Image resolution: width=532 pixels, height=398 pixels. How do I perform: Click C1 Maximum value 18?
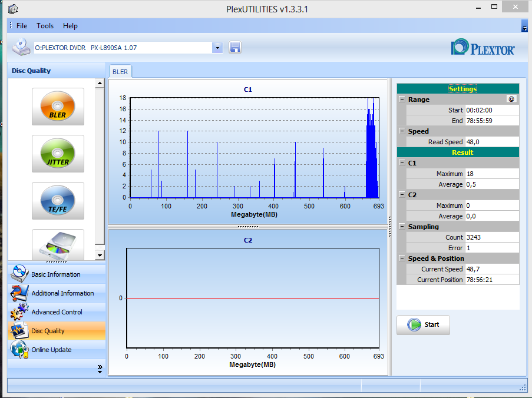(x=492, y=174)
